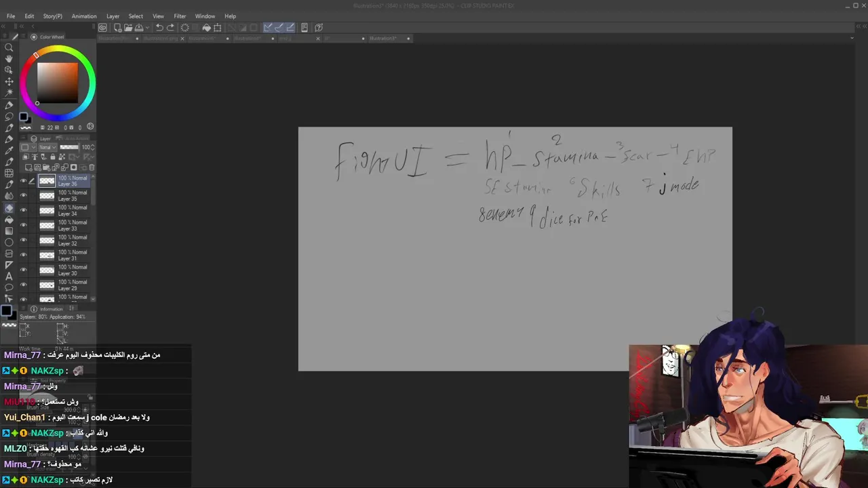This screenshot has width=868, height=488.
Task: Open the Select menu
Action: (x=136, y=16)
